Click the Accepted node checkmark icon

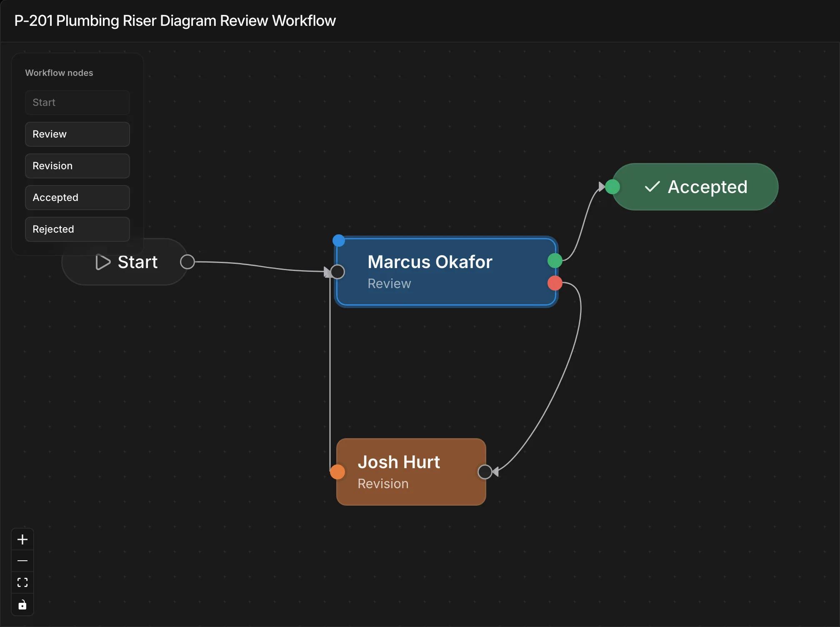coord(652,187)
